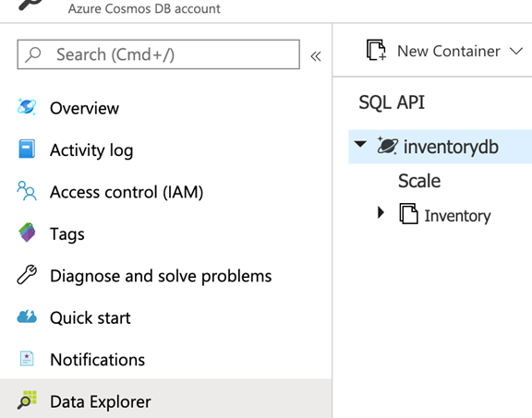Image resolution: width=532 pixels, height=418 pixels.
Task: Select the Inventory container name
Action: click(x=457, y=216)
